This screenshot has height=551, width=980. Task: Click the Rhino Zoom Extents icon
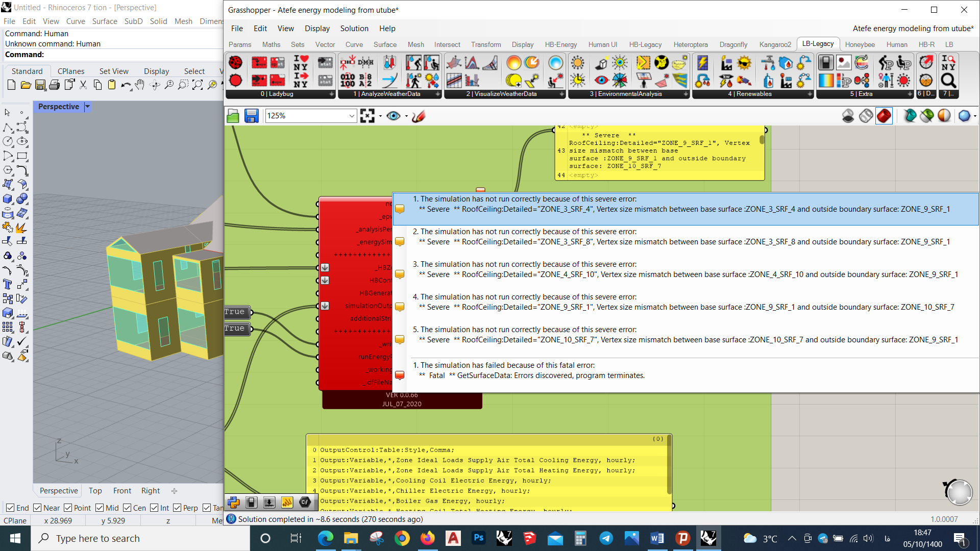click(x=198, y=85)
